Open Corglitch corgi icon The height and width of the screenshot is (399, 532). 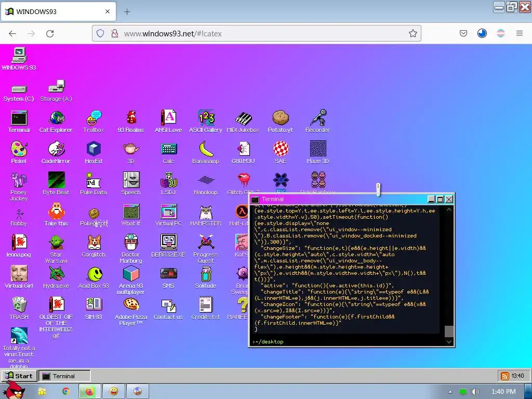click(x=94, y=246)
